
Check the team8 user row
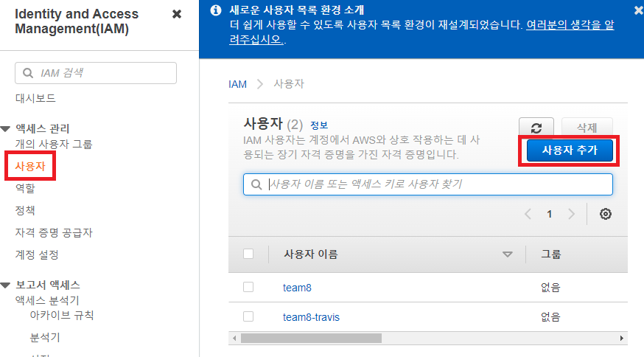[248, 287]
